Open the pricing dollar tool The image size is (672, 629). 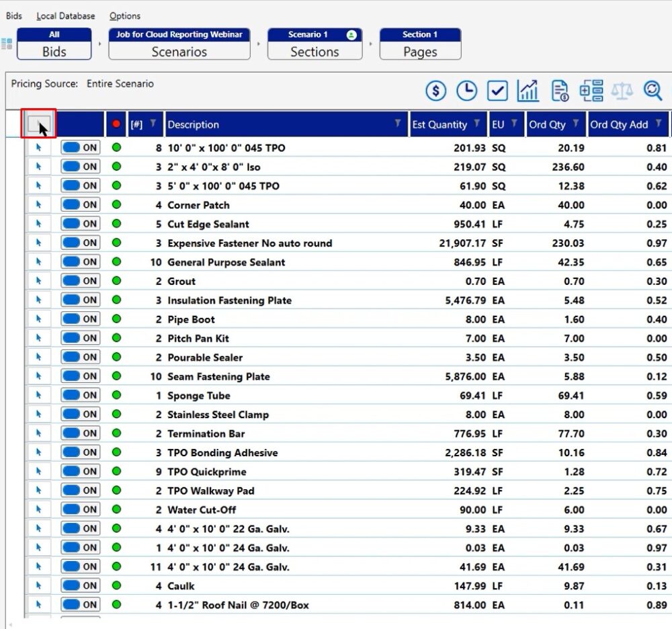coord(435,89)
